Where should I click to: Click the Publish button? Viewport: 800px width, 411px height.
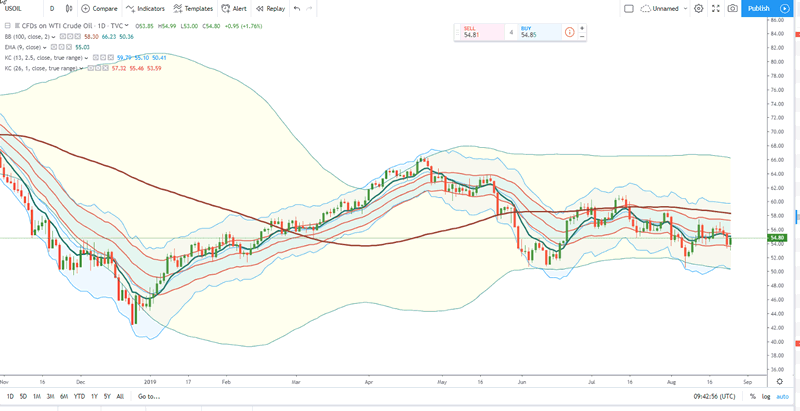tap(759, 8)
